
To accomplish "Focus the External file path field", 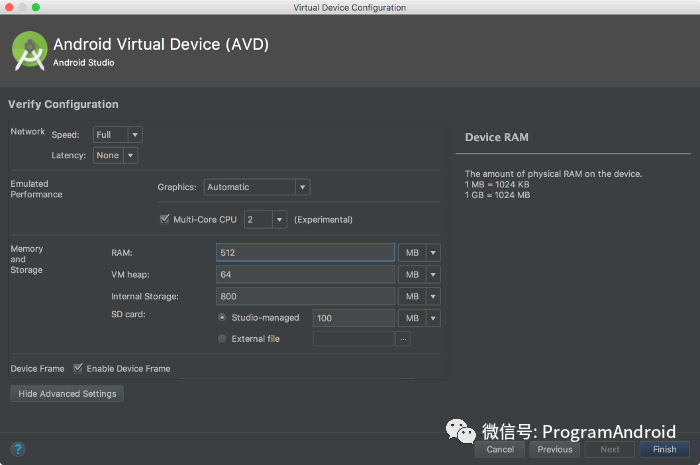I will click(354, 339).
